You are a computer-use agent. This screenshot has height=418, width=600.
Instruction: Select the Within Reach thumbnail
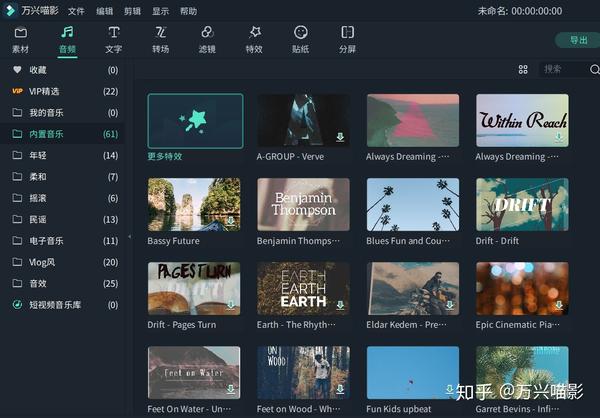point(522,120)
